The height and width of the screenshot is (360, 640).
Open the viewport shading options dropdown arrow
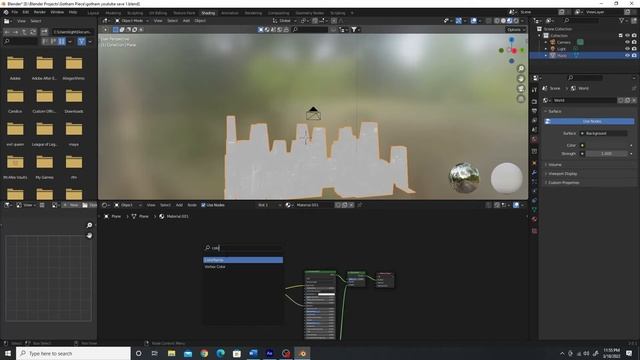tap(522, 21)
